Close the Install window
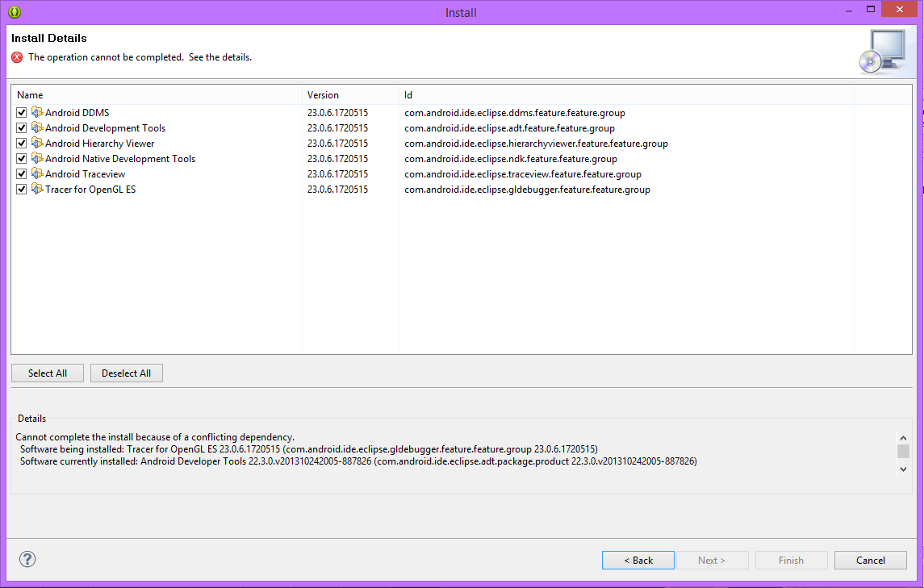Viewport: 924px width, 588px height. [x=899, y=9]
